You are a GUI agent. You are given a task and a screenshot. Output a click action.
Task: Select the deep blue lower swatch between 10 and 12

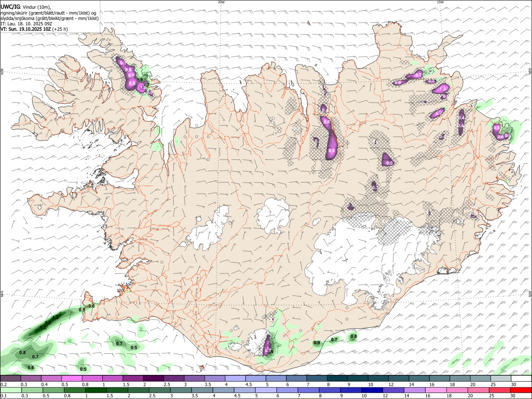click(372, 390)
